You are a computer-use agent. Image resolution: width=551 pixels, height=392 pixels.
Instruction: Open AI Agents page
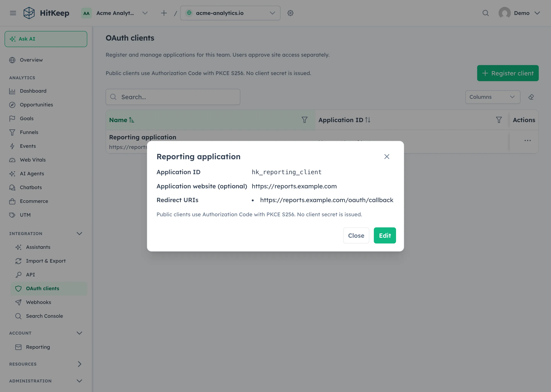pyautogui.click(x=46, y=174)
